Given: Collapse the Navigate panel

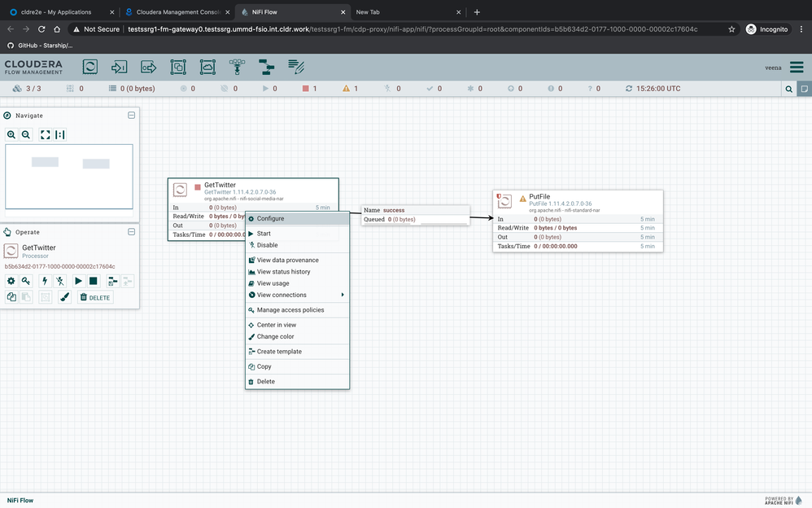Looking at the screenshot, I should 132,115.
